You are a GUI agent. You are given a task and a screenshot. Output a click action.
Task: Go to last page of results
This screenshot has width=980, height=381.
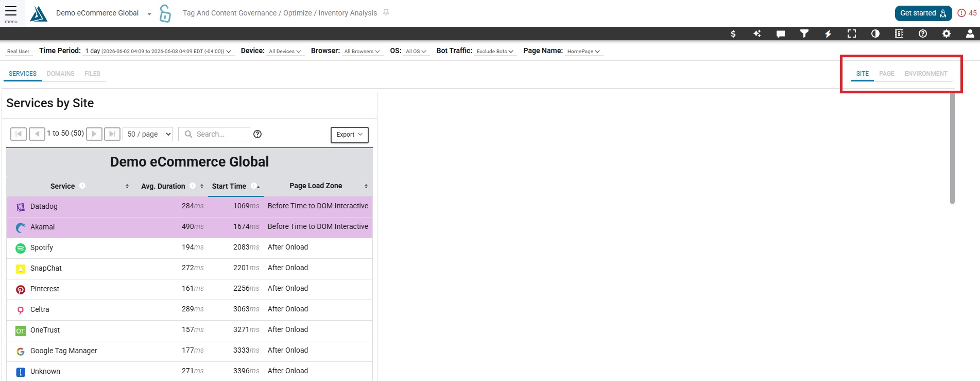tap(112, 134)
